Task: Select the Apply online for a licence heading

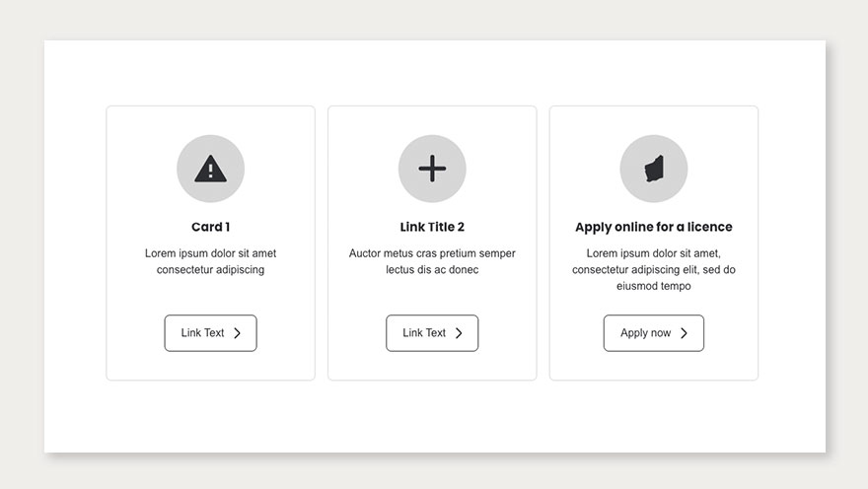Action: (x=653, y=227)
